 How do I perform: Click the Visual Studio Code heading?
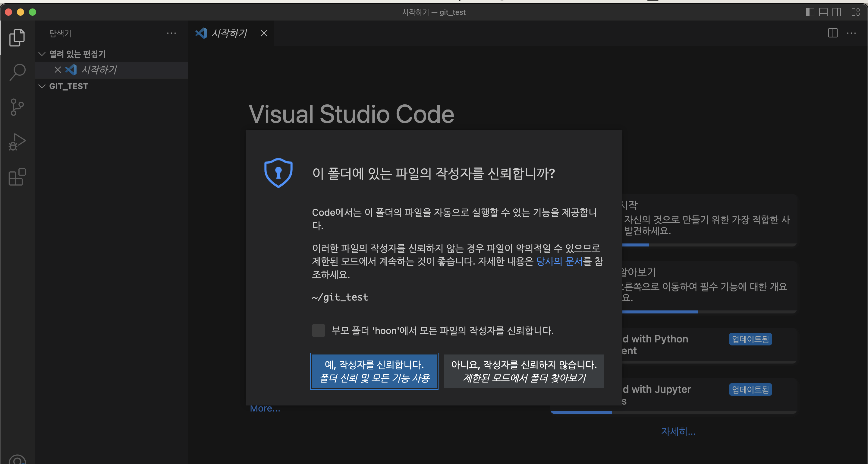[x=351, y=114]
